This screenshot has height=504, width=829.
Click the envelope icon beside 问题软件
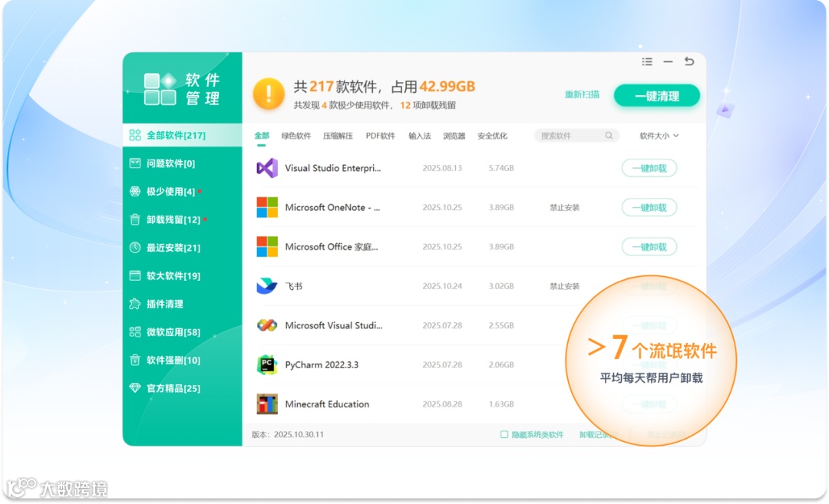click(135, 163)
